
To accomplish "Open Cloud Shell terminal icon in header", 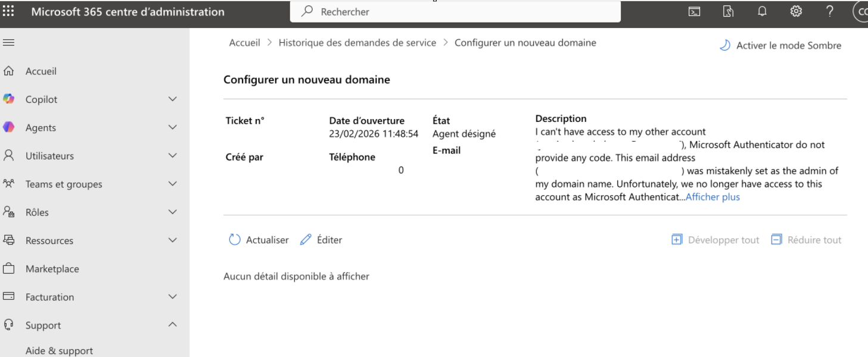I will (x=694, y=11).
